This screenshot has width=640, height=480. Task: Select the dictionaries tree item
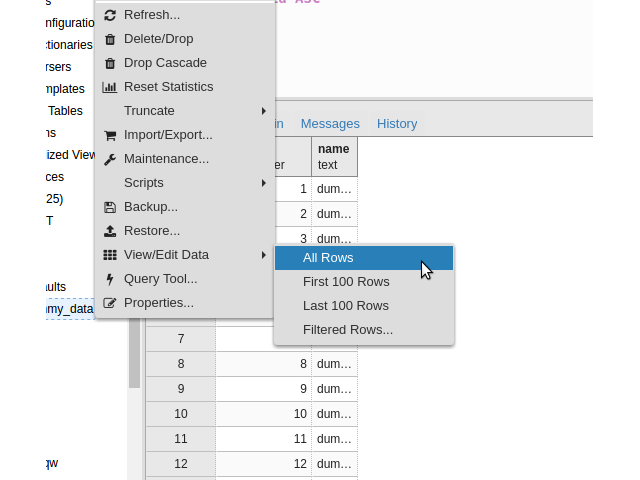pos(69,45)
